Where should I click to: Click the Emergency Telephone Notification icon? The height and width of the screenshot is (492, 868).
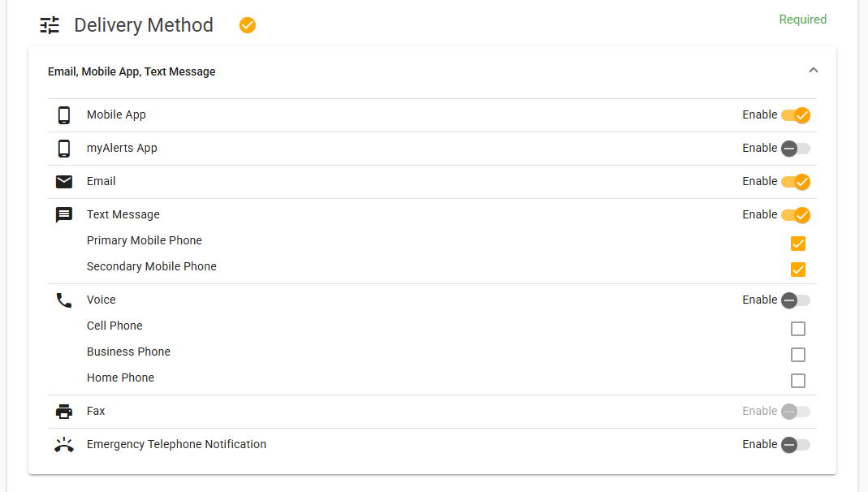64,444
